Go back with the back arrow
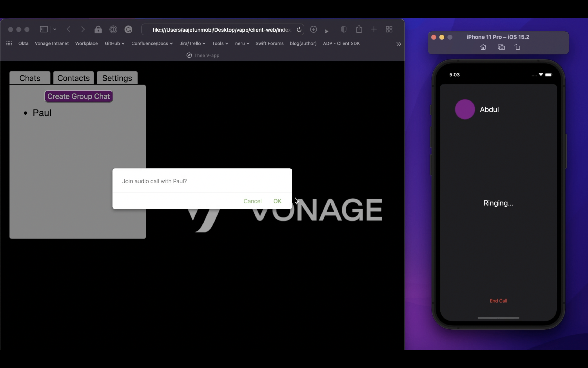The width and height of the screenshot is (588, 368). (69, 29)
